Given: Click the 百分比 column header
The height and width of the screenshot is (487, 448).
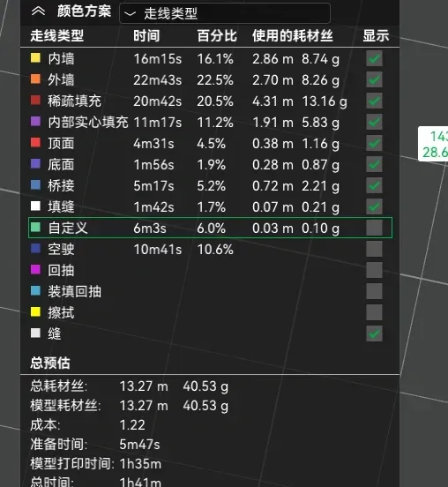Looking at the screenshot, I should [217, 35].
